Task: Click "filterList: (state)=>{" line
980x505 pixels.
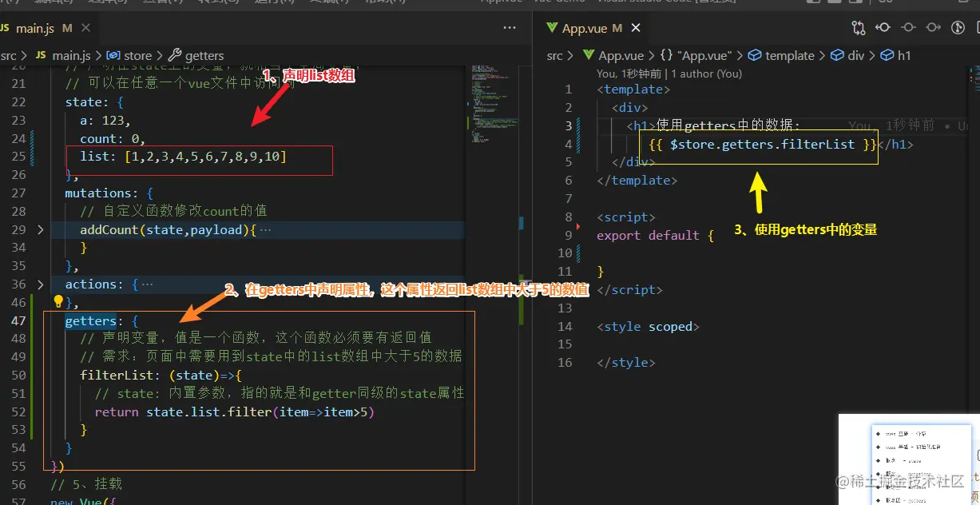Action: (161, 375)
